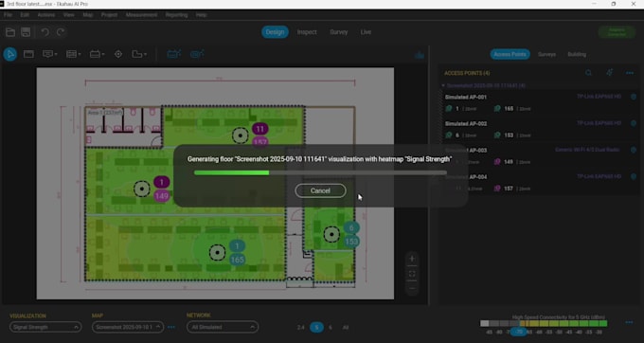Collapse the Screenshot 2025-09-10 AP group
644x343 pixels.
[x=443, y=85]
